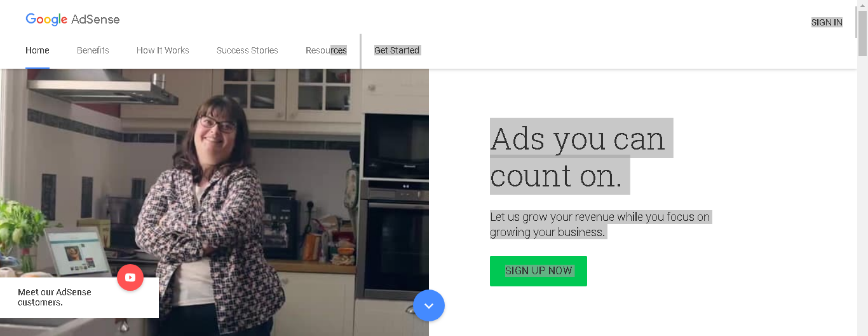Go to Success Stories tab
This screenshot has width=868, height=336.
[x=247, y=50]
